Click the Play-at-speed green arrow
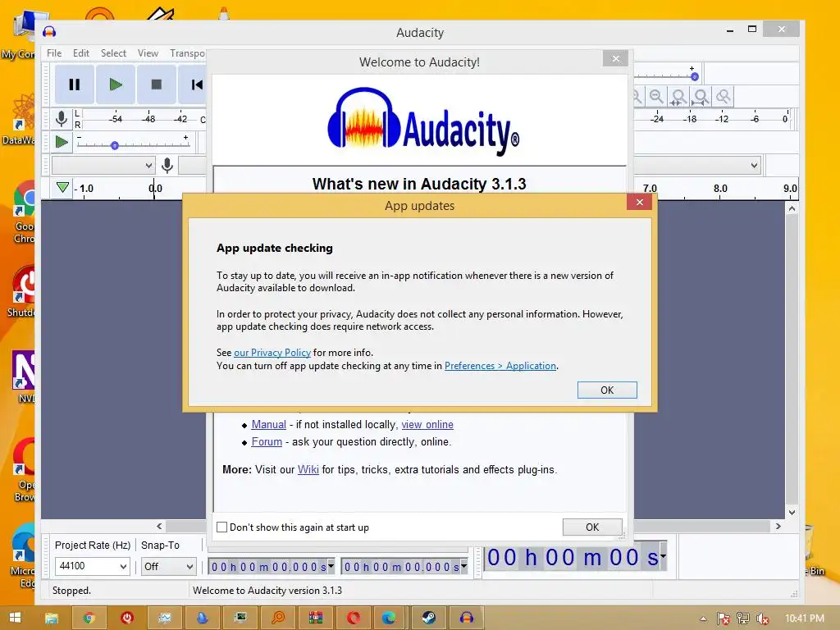 62,143
